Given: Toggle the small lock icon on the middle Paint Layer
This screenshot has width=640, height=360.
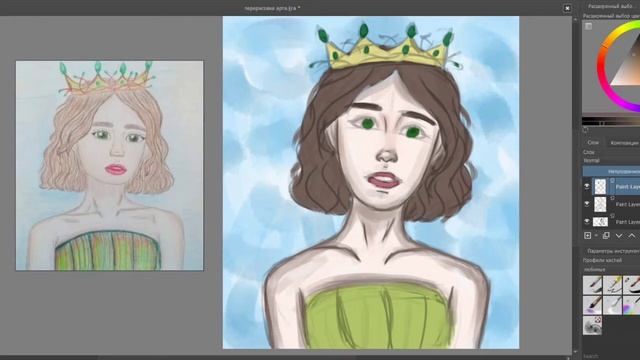Looking at the screenshot, I should [x=612, y=198].
